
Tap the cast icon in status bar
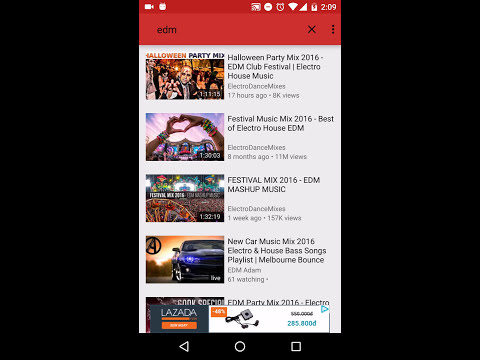[256, 7]
